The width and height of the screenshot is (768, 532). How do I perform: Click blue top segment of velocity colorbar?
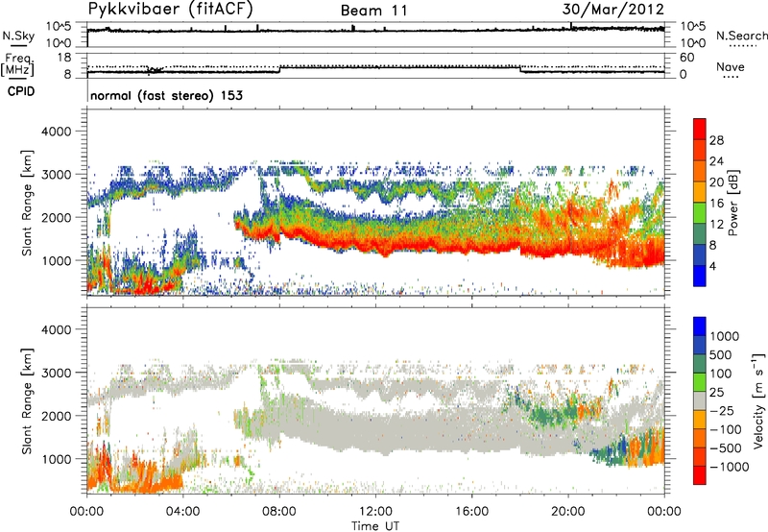pos(700,326)
